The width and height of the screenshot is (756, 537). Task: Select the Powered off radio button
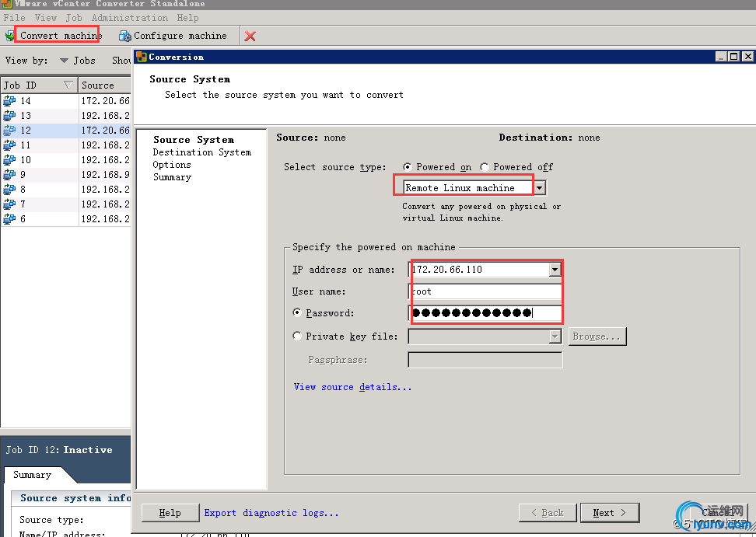[485, 167]
